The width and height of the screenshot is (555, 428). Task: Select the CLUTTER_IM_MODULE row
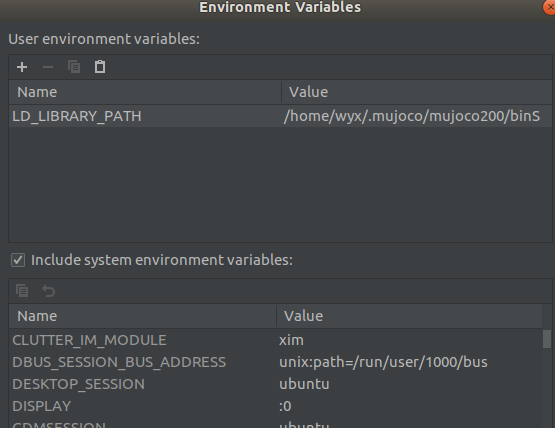[275, 340]
